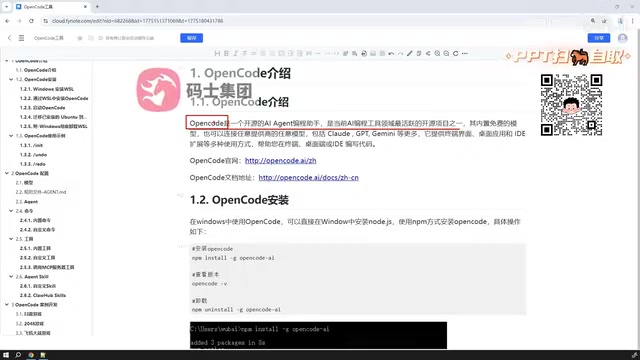This screenshot has height=360, width=640.
Task: Go to 1.3.2. /undo in outline
Action: click(33, 155)
